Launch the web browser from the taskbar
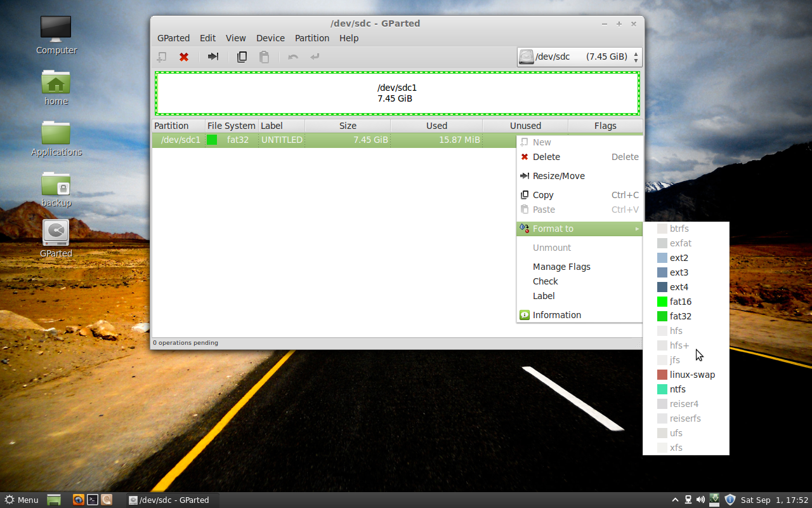 78,500
